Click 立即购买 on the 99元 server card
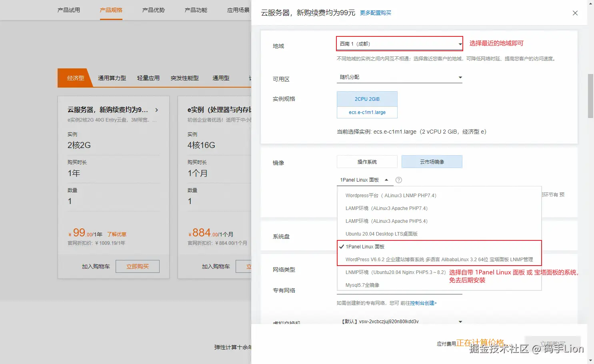 [138, 266]
